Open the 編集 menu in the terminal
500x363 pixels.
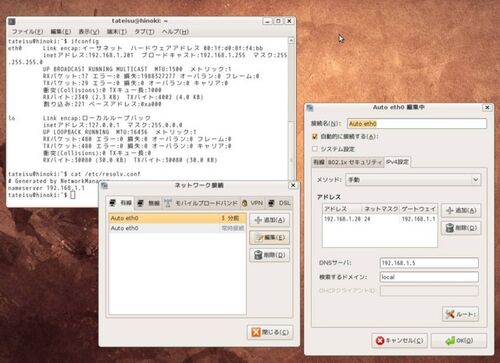(61, 32)
